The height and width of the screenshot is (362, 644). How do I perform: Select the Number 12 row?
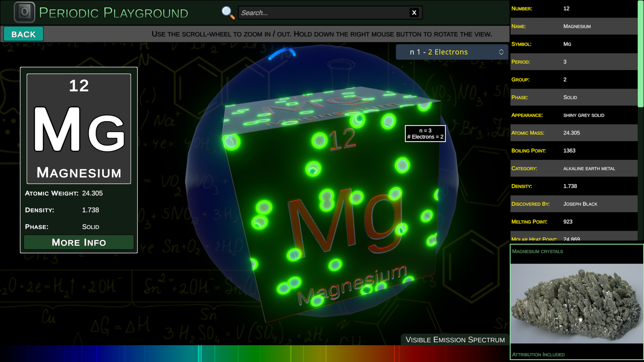tap(574, 8)
